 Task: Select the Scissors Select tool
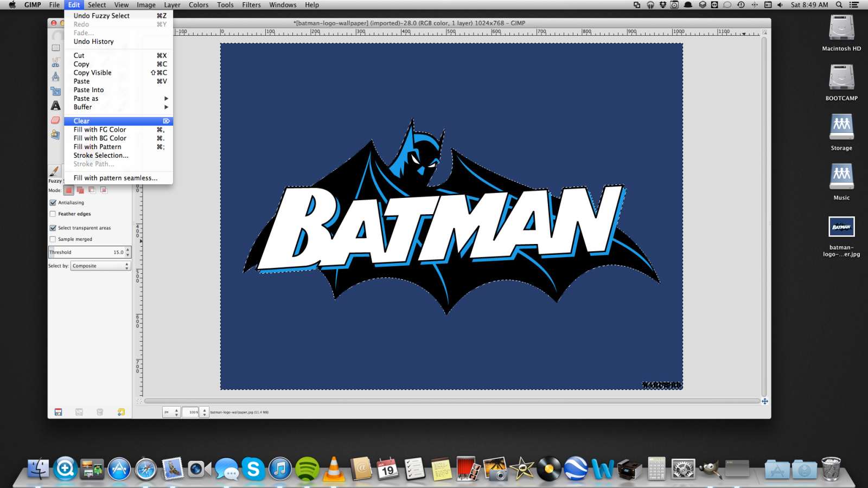coord(56,62)
